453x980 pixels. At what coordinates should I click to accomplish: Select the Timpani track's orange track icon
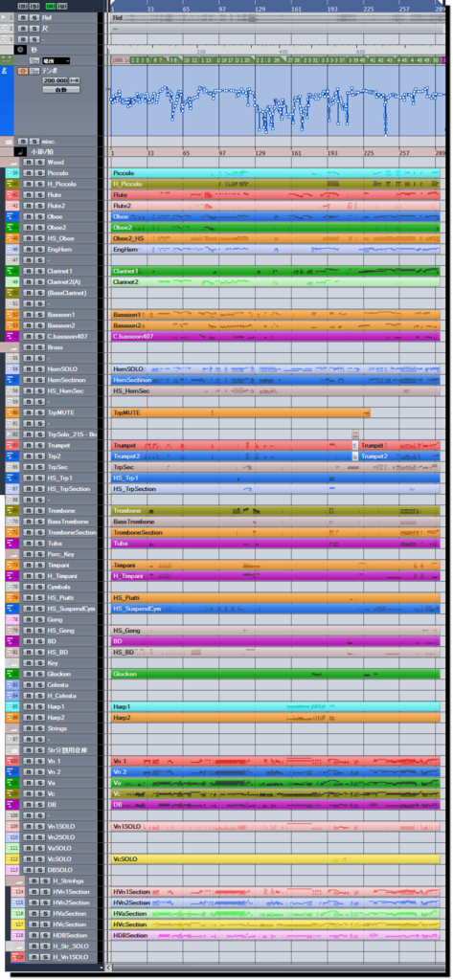[x=11, y=565]
